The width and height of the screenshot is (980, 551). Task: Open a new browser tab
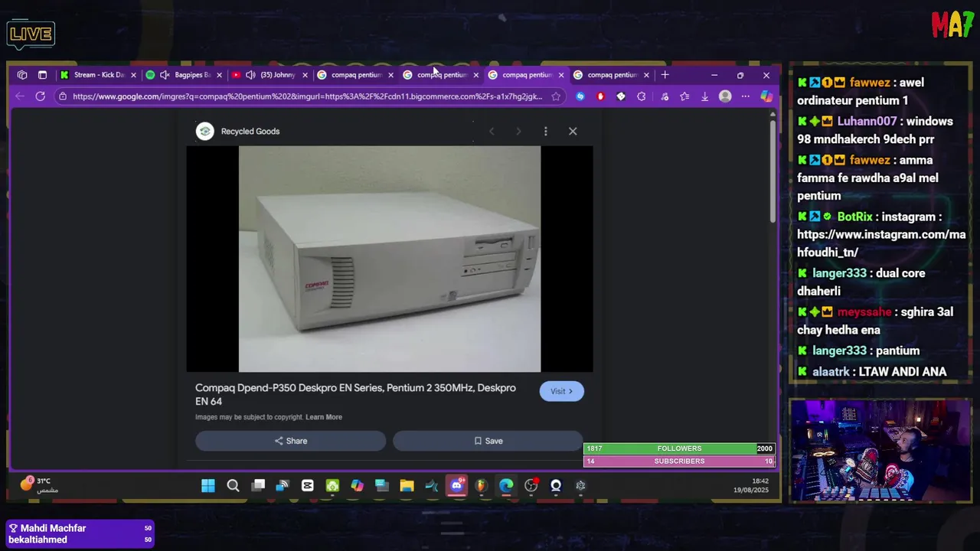[x=665, y=75]
